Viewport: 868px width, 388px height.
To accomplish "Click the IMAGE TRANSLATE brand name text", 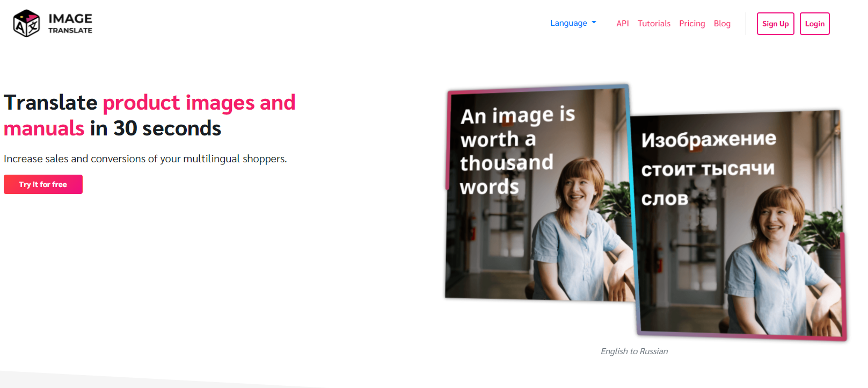I will point(70,23).
